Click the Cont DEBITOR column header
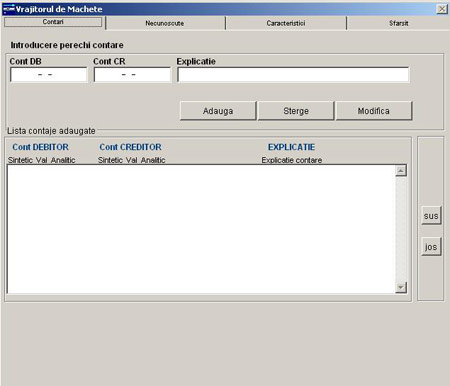 40,147
